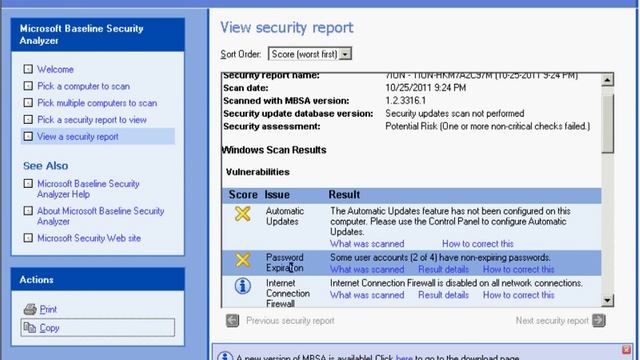The width and height of the screenshot is (640, 360).
Task: Click 'Security updates scan not performed' text
Action: click(455, 113)
